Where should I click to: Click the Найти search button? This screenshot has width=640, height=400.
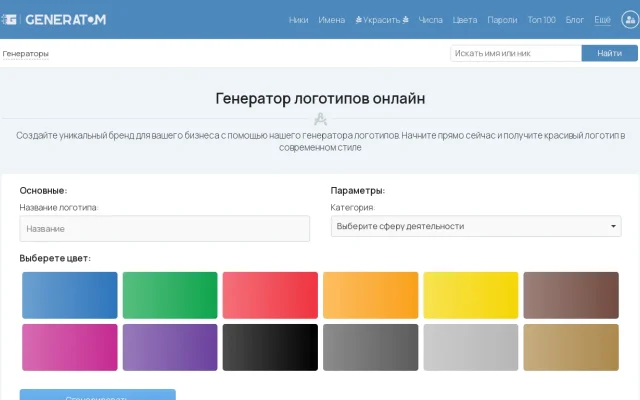[609, 53]
